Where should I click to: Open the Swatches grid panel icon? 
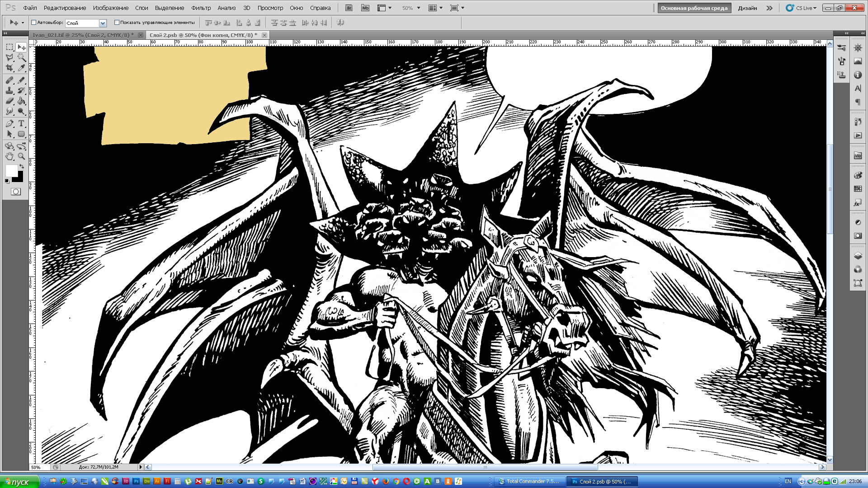click(858, 189)
